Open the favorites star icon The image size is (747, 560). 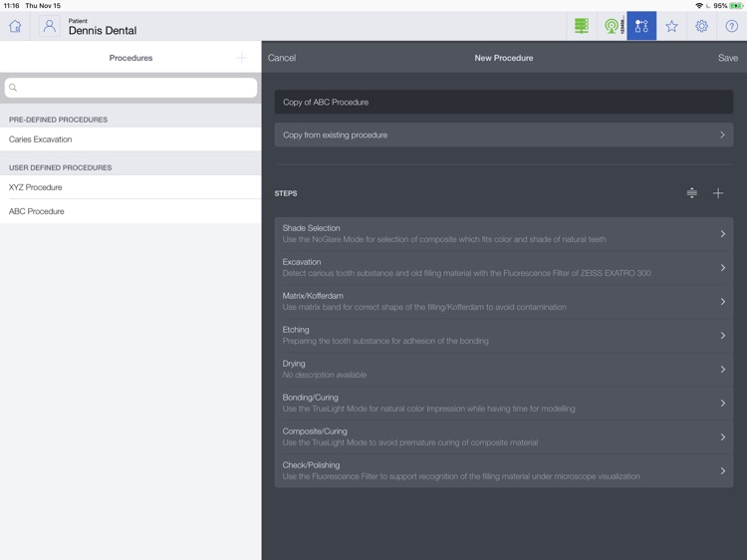click(x=671, y=26)
